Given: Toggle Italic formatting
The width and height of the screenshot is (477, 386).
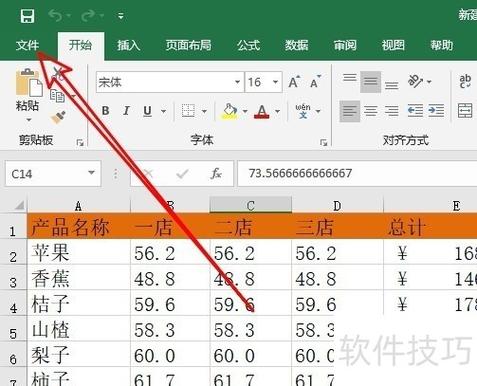Looking at the screenshot, I should click(x=126, y=111).
